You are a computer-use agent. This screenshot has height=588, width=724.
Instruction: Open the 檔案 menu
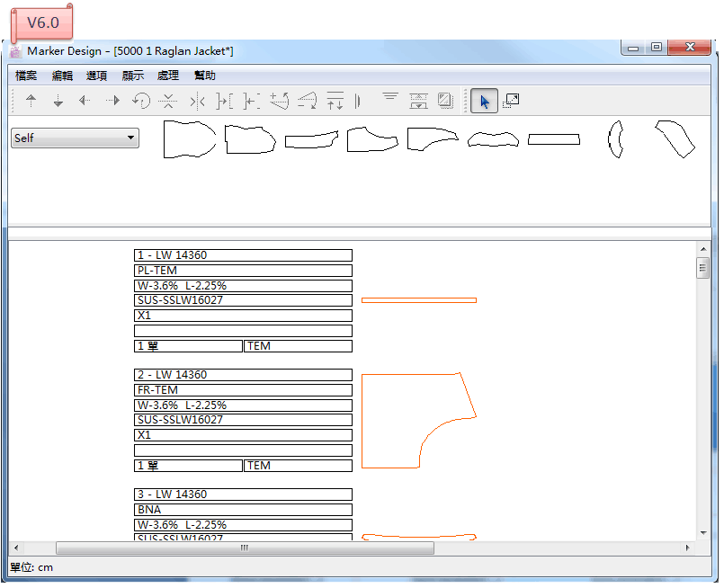[x=26, y=76]
